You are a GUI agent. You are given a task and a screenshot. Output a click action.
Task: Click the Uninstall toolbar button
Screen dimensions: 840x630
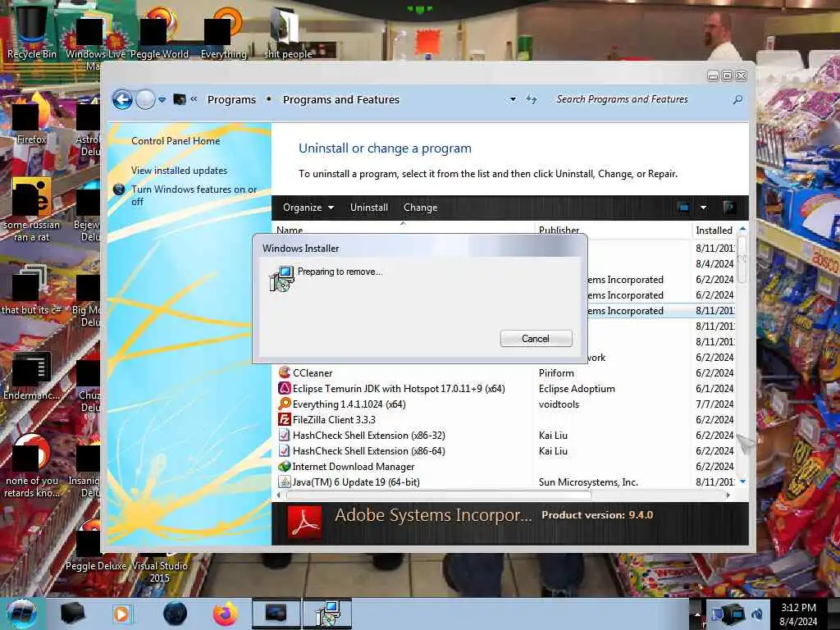click(368, 208)
